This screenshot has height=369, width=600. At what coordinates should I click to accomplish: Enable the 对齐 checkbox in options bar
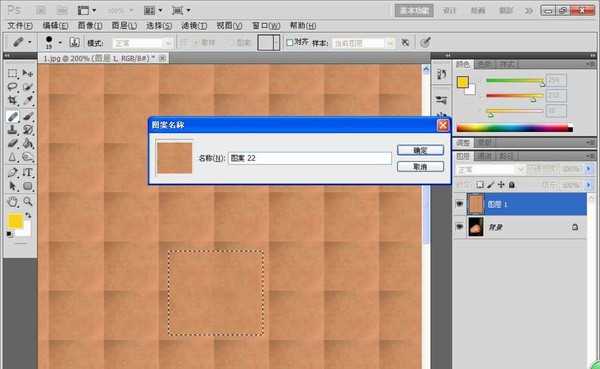[x=290, y=42]
